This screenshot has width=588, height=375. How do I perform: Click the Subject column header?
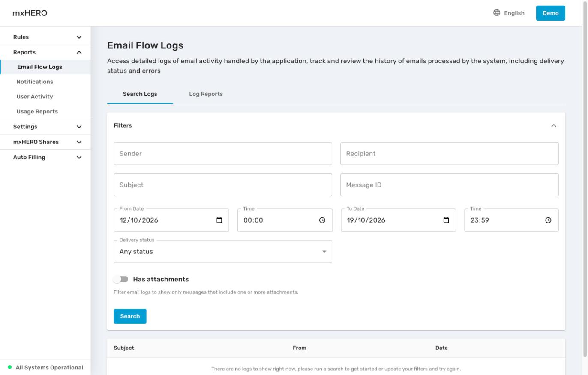[x=124, y=348]
